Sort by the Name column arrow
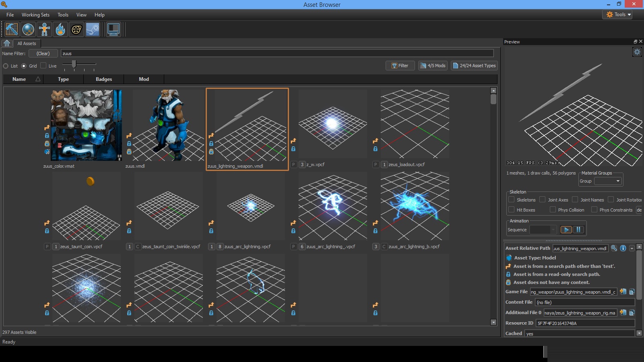Viewport: 644px width, 362px height. pyautogui.click(x=38, y=79)
